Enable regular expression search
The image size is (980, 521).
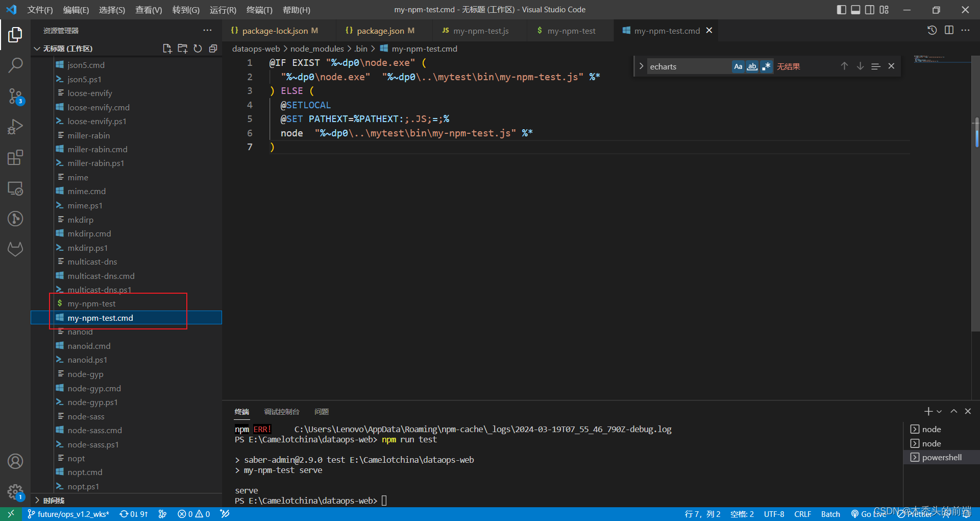tap(766, 66)
